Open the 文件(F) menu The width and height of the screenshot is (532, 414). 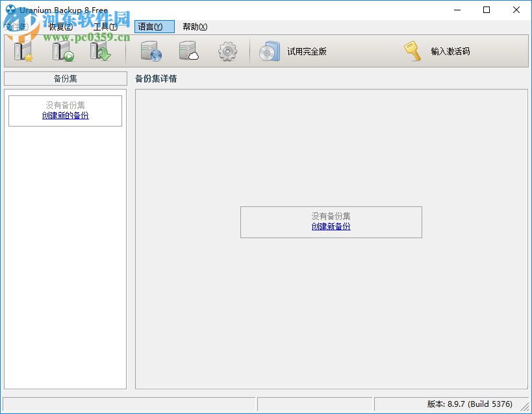[x=16, y=27]
